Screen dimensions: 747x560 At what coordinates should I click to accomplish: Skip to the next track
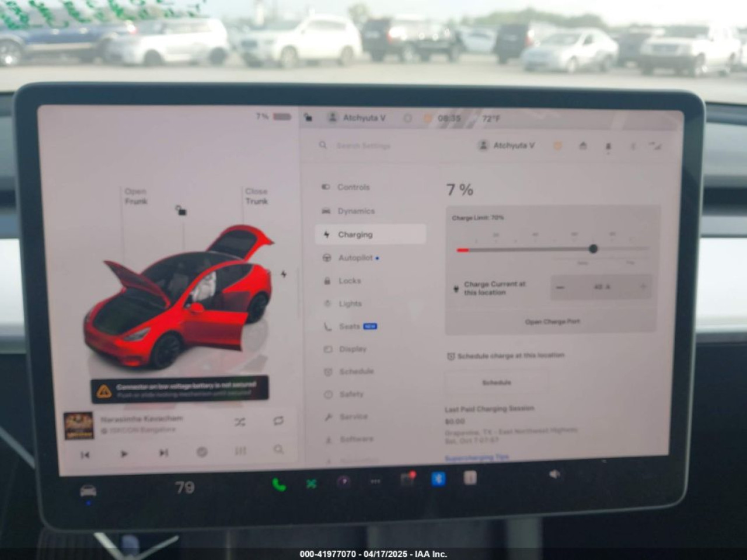(x=164, y=453)
